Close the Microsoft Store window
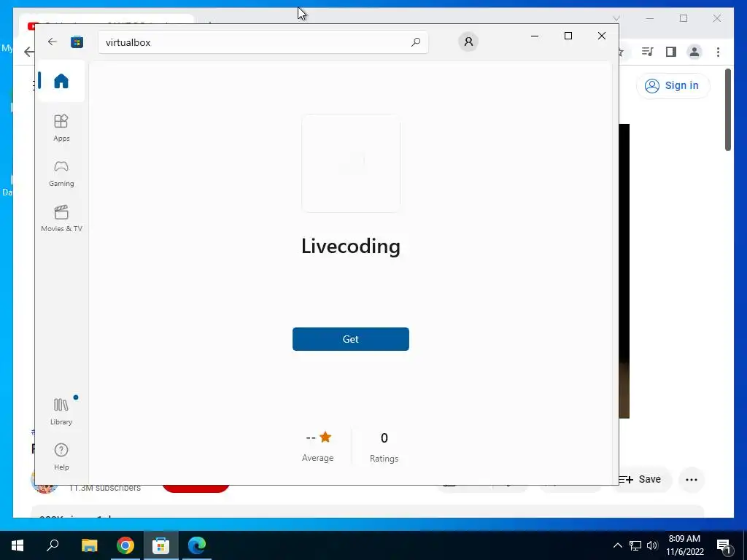Screen dimensions: 747x560 [602, 36]
